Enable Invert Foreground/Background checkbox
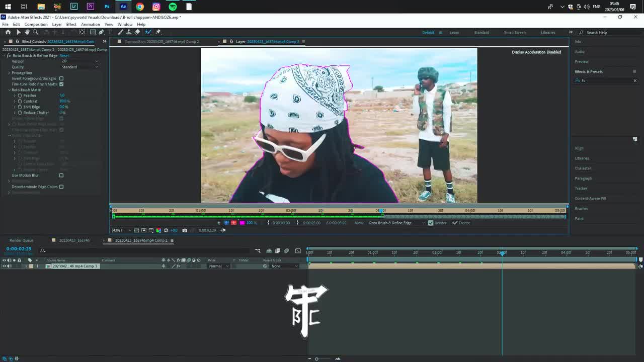The width and height of the screenshot is (644, 362). pyautogui.click(x=61, y=78)
